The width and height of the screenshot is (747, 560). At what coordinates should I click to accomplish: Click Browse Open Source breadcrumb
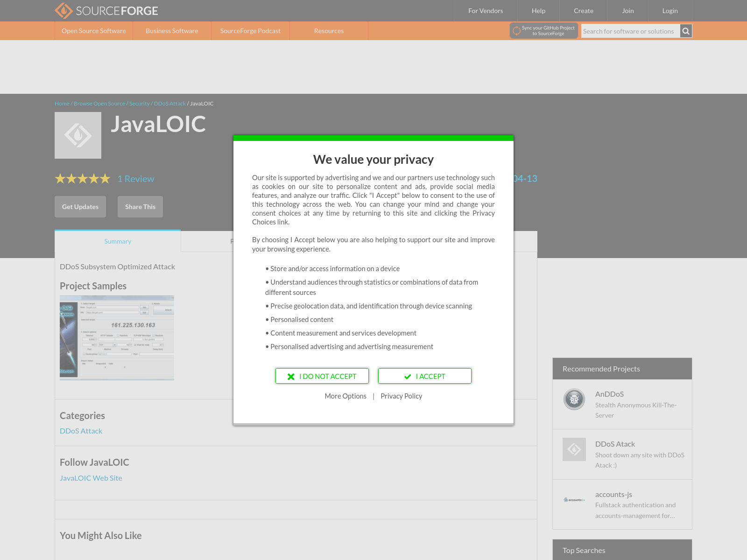click(x=99, y=104)
